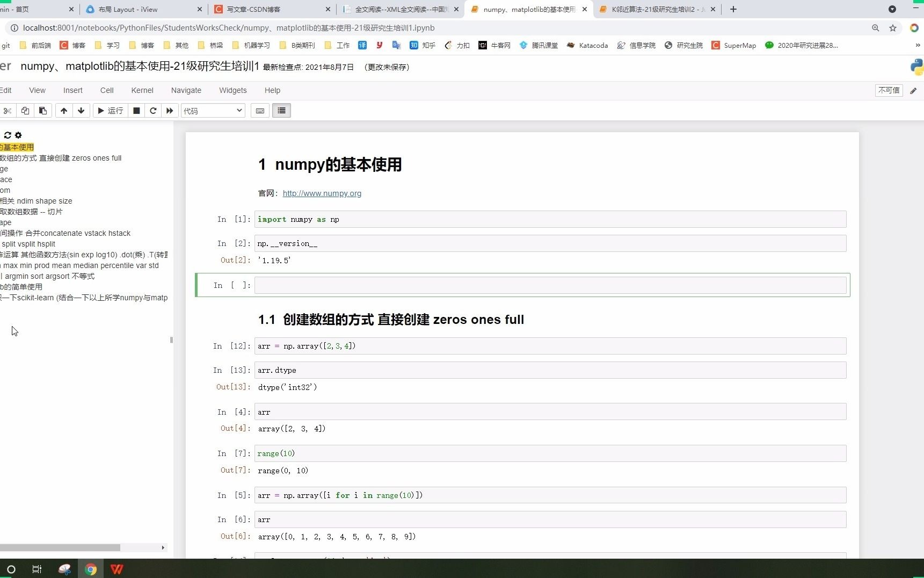
Task: Restart and run all cells icon
Action: (170, 111)
